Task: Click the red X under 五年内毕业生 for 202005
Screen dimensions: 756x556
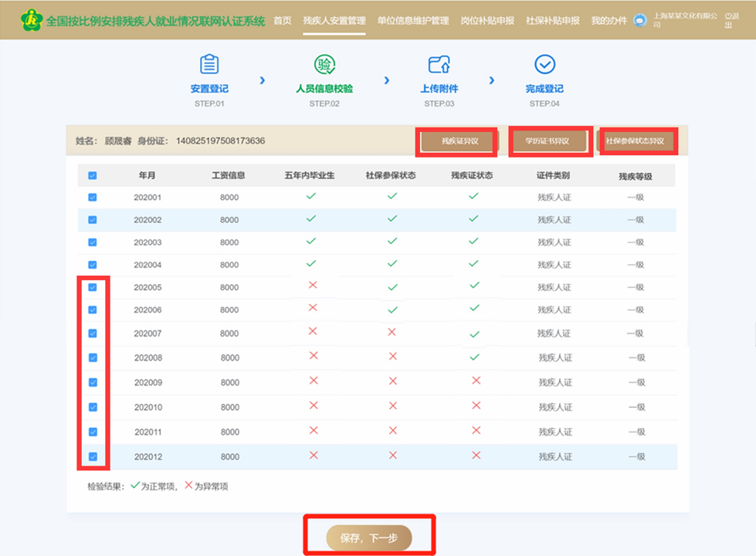Action: click(313, 286)
